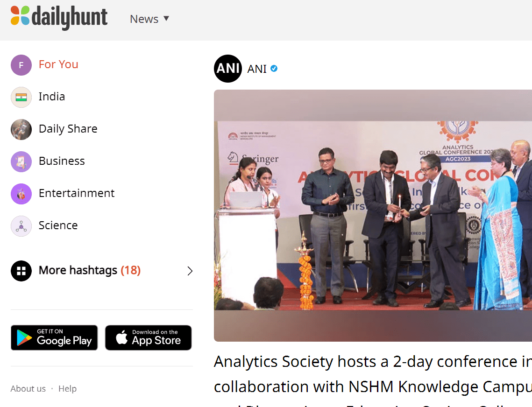Open the Business news section
The width and height of the screenshot is (532, 407).
(62, 161)
